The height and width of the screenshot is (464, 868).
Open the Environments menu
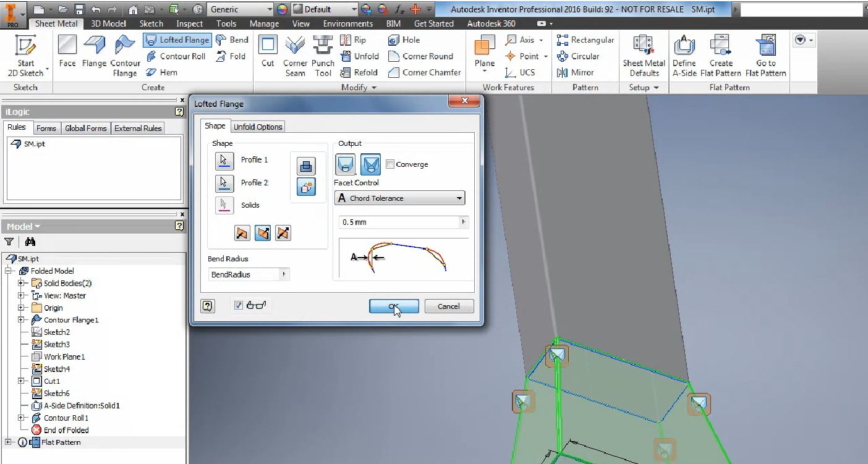click(x=347, y=23)
